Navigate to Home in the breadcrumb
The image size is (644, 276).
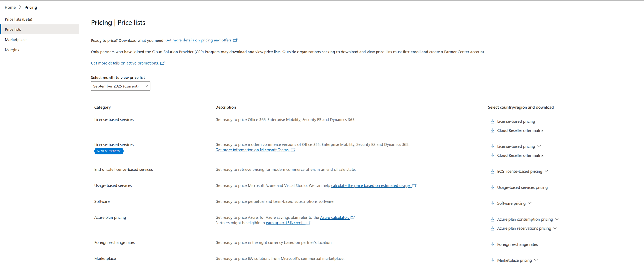click(10, 7)
